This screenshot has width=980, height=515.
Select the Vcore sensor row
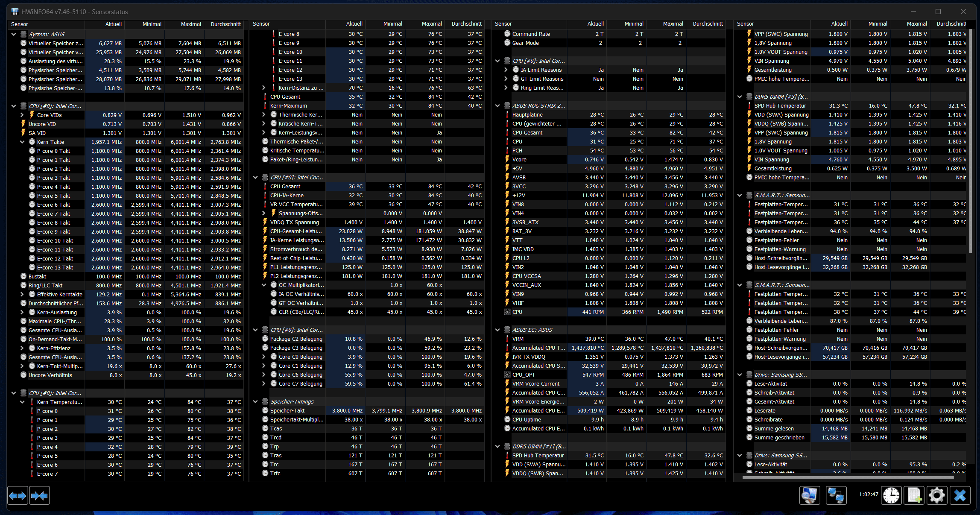[x=519, y=159]
